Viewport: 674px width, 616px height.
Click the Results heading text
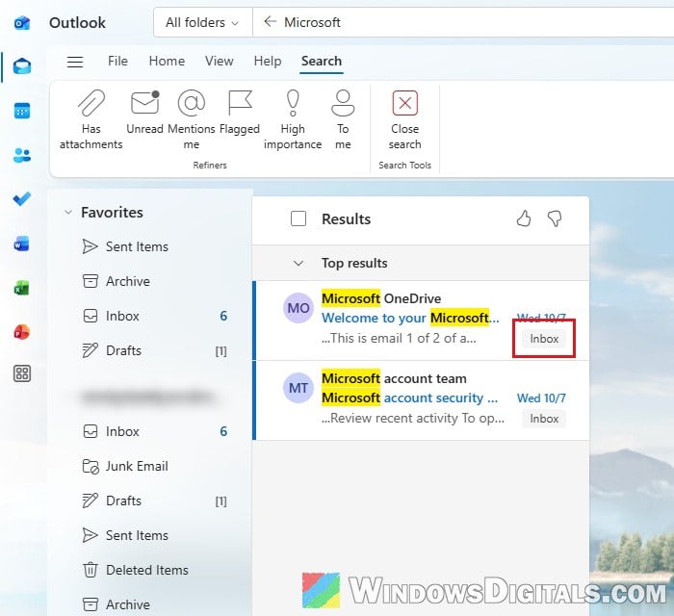click(x=346, y=219)
